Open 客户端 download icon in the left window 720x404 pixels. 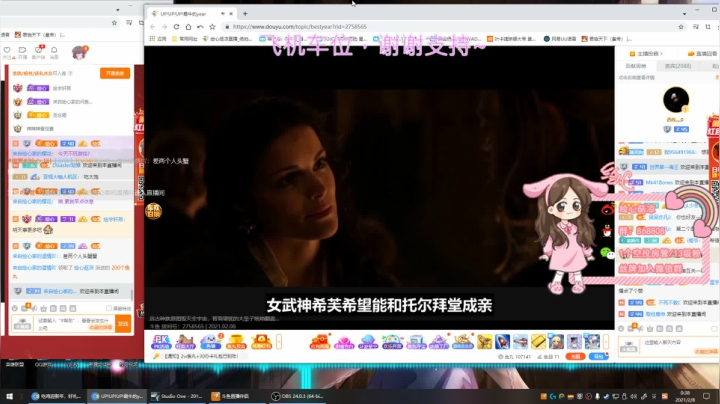pyautogui.click(x=39, y=52)
